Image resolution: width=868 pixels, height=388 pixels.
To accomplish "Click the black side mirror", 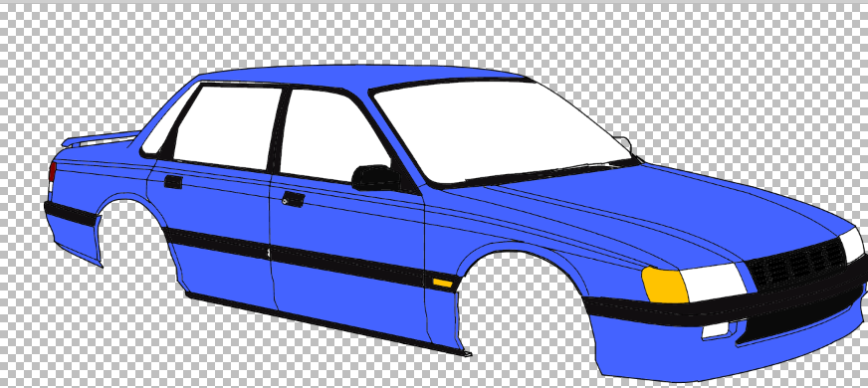I will (x=376, y=178).
